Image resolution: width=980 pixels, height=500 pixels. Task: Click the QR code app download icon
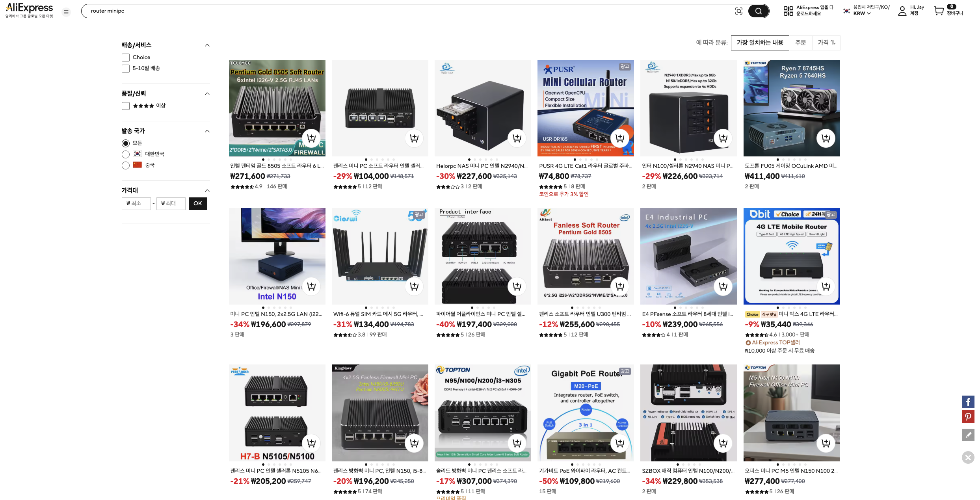tap(788, 11)
